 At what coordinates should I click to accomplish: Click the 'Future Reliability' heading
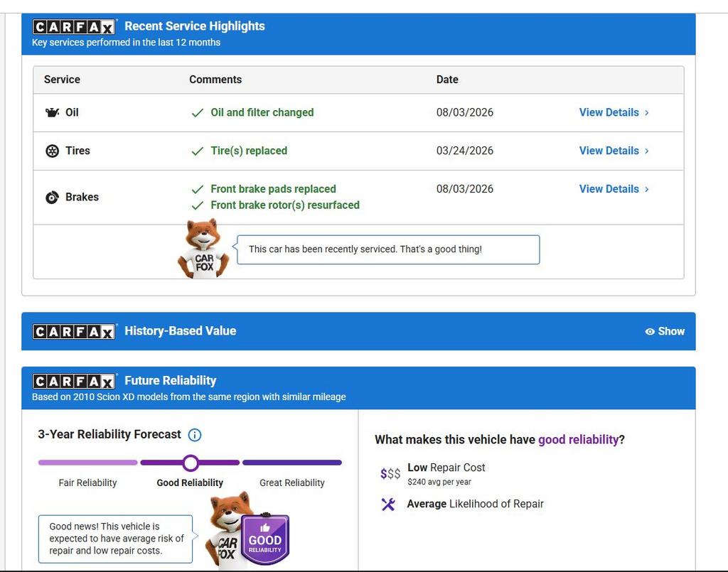[x=171, y=380]
